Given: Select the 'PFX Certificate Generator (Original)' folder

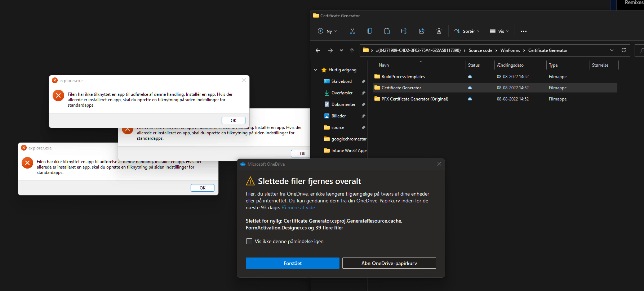Looking at the screenshot, I should click(x=415, y=99).
